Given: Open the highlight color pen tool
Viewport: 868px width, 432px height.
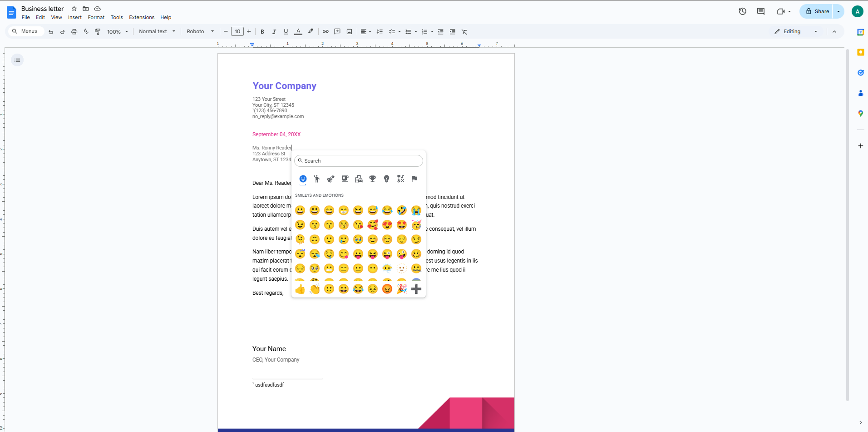Looking at the screenshot, I should [311, 31].
